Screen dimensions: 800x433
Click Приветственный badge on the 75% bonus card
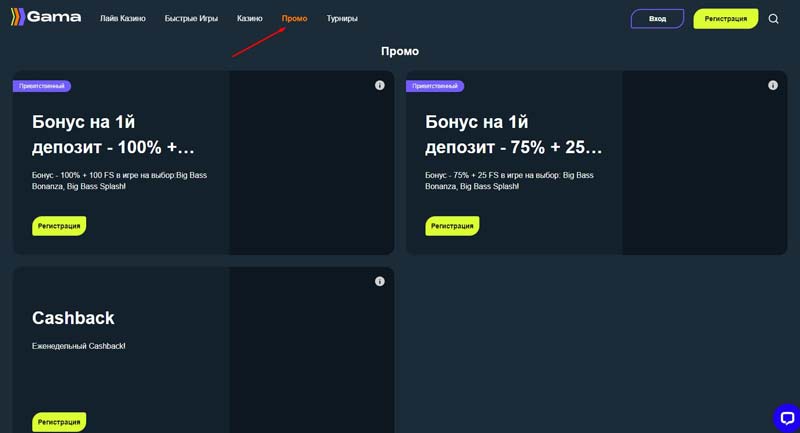pyautogui.click(x=435, y=86)
